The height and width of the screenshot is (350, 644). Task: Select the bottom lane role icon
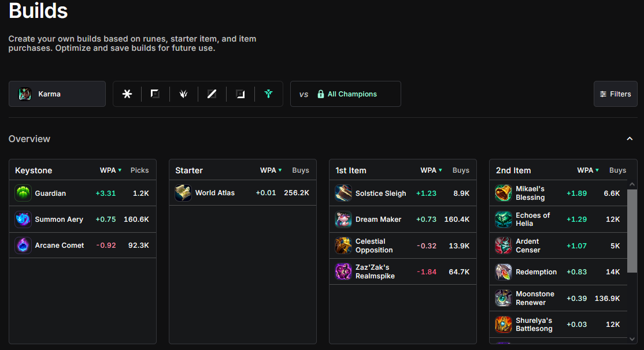click(240, 94)
